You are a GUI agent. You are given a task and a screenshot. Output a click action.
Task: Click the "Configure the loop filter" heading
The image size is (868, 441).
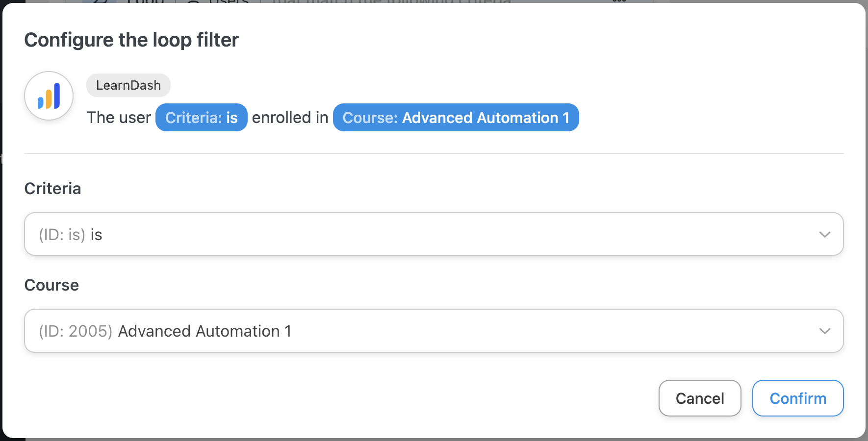tap(131, 40)
